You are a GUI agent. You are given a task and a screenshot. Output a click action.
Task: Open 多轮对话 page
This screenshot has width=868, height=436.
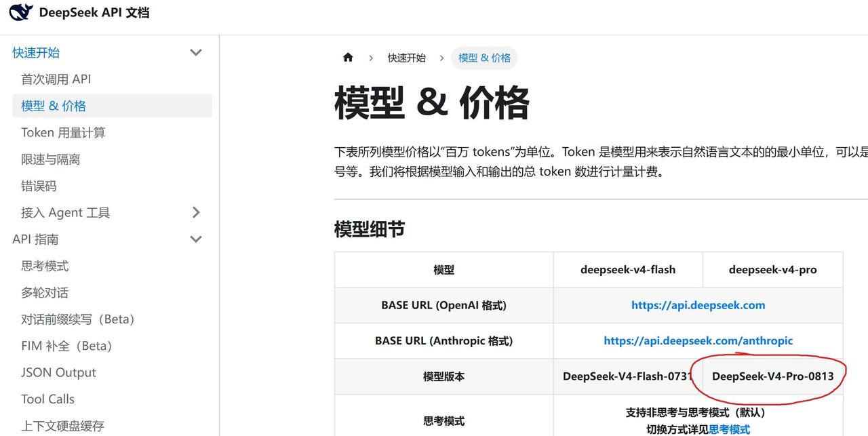(x=45, y=292)
